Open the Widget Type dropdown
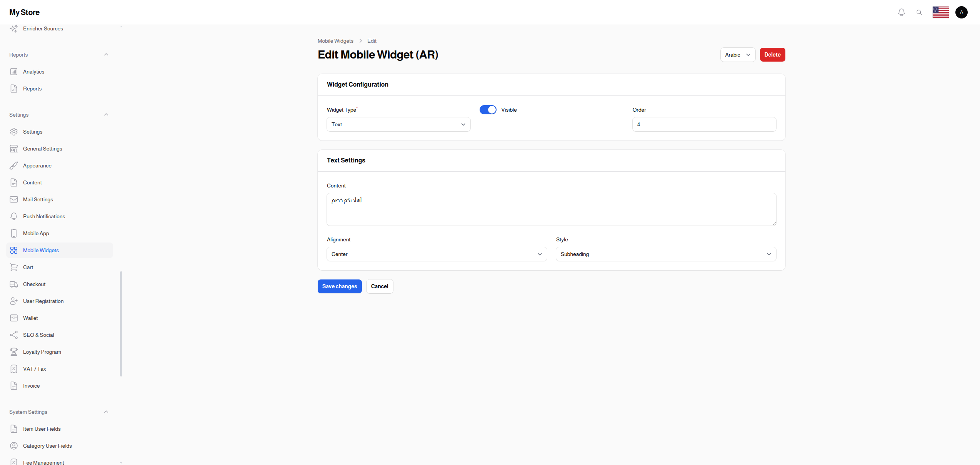The width and height of the screenshot is (980, 465). point(398,124)
